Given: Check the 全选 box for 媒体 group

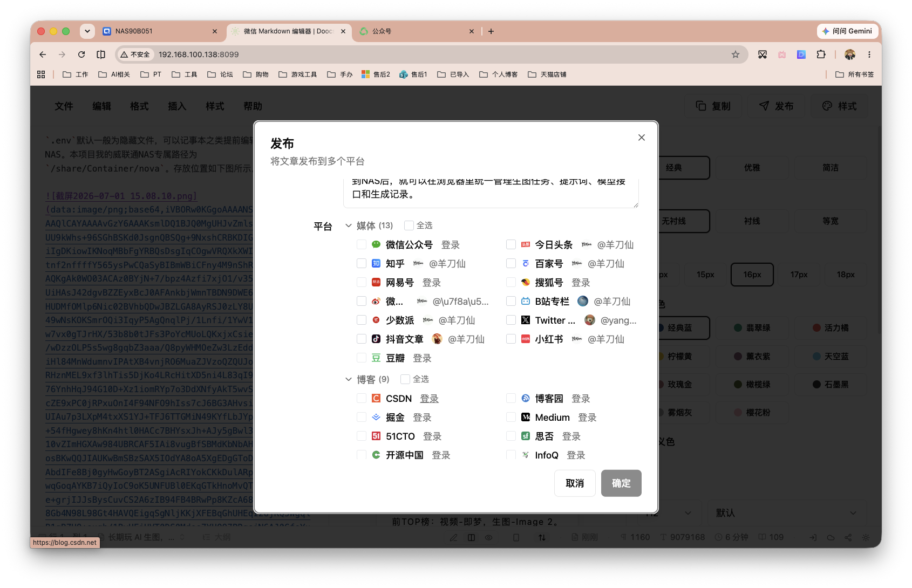Looking at the screenshot, I should coord(409,225).
